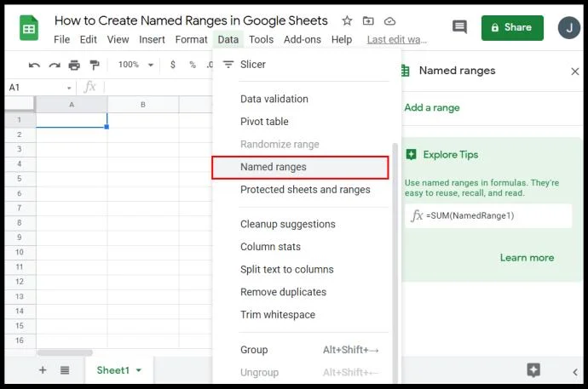
Task: Select Cleanup suggestions item
Action: click(x=302, y=224)
